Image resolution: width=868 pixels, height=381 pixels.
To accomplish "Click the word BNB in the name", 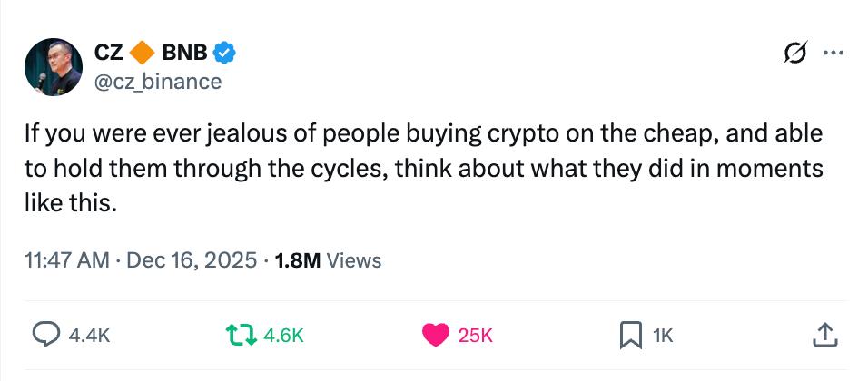I will click(186, 54).
